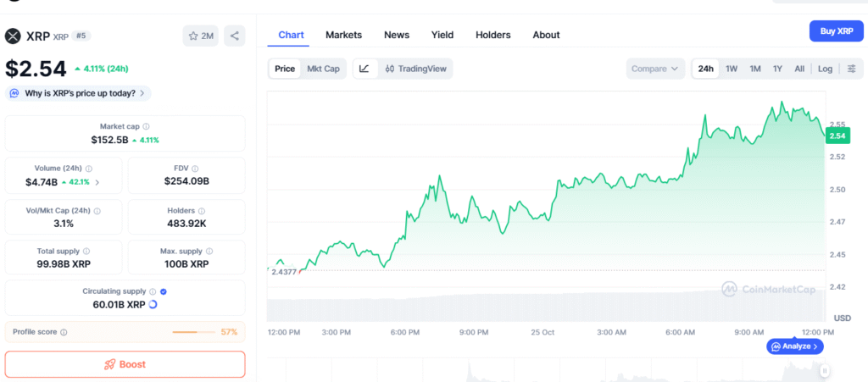Screen dimensions: 868x382
Task: Click the Market cap info icon
Action: 146,126
